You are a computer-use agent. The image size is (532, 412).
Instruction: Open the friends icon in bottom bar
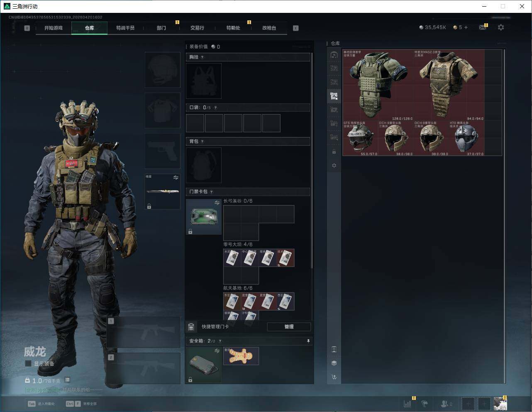pos(446,403)
